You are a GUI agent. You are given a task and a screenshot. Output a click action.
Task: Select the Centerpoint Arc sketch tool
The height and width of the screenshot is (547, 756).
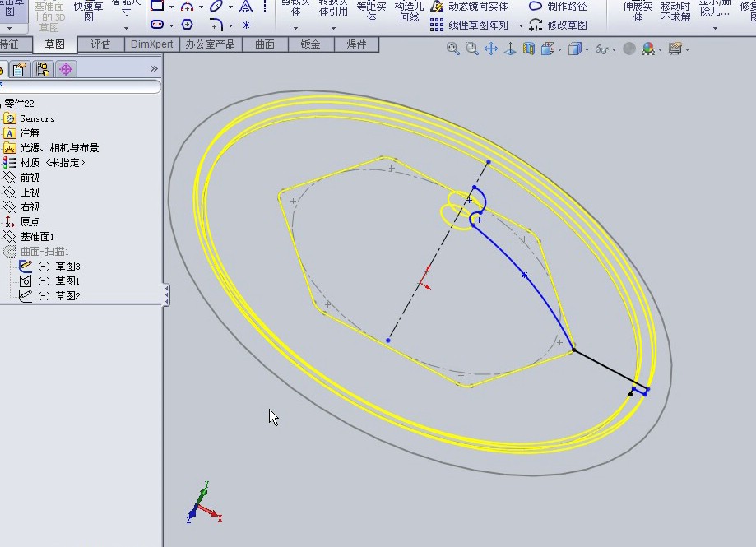point(187,7)
